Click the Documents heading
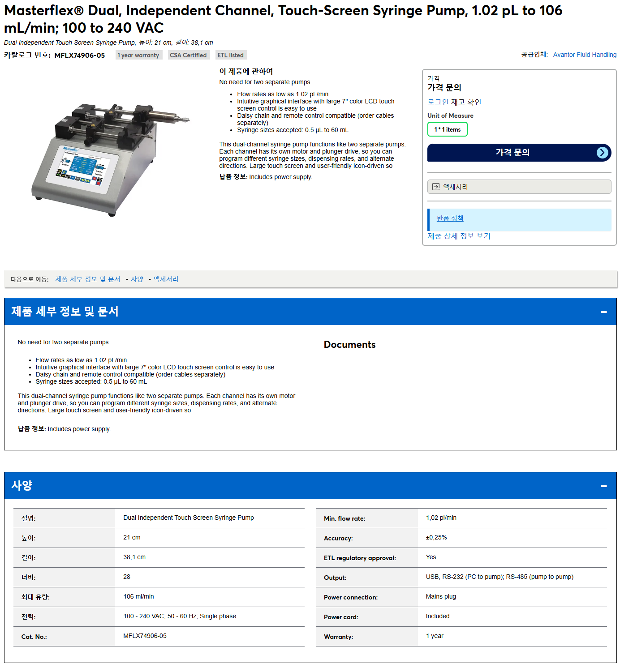620x672 pixels. tap(350, 344)
